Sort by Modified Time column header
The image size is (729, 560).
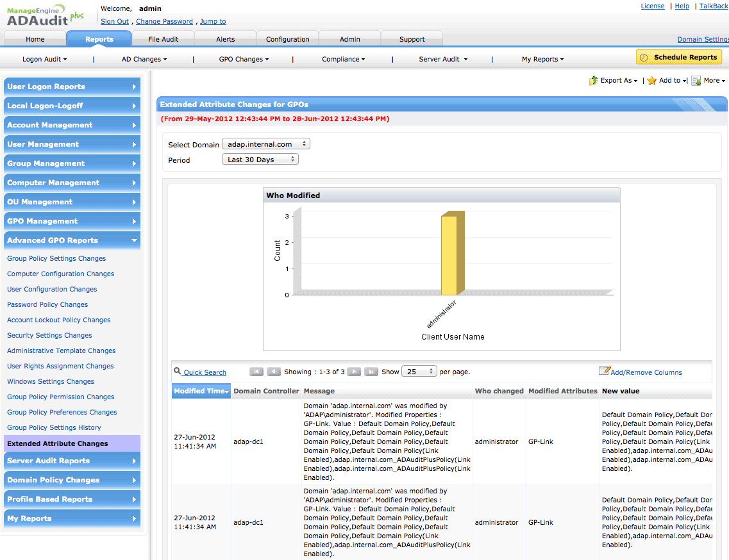(201, 391)
